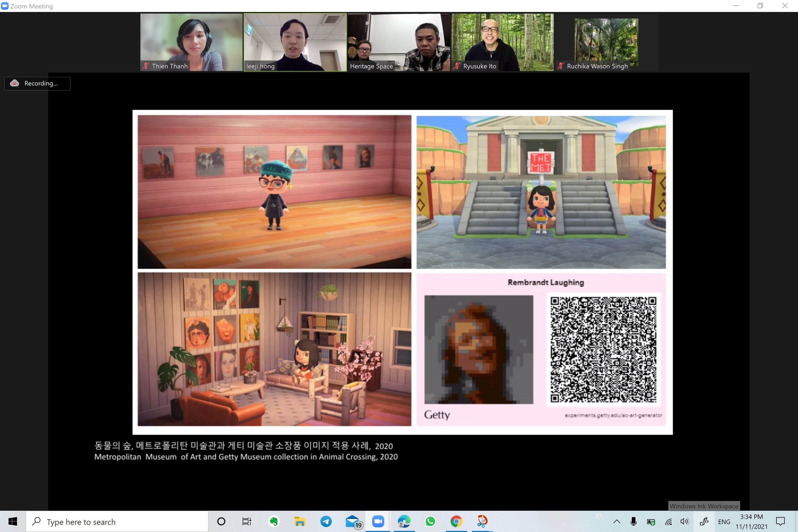Open Zoom Meeting from the taskbar
Image resolution: width=798 pixels, height=532 pixels.
pos(378,521)
